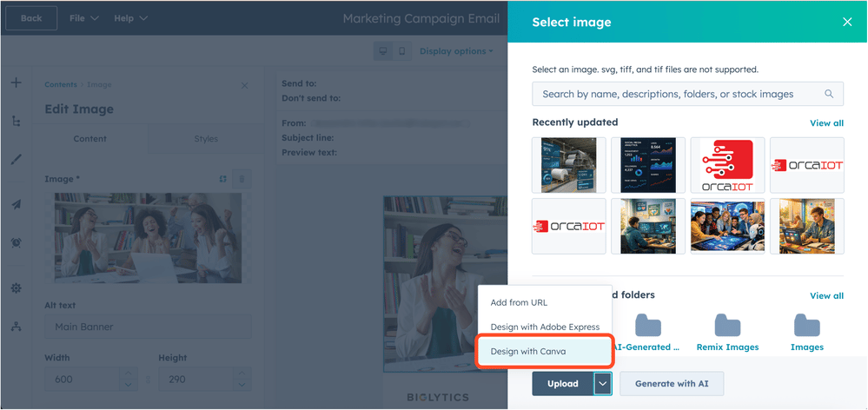Open the Help menu
The width and height of the screenshot is (868, 410).
(130, 18)
